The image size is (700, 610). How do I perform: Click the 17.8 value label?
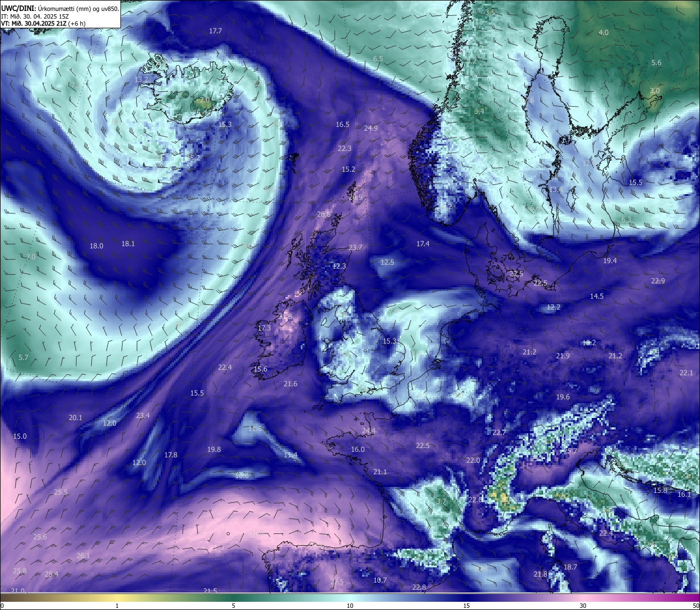pyautogui.click(x=171, y=455)
